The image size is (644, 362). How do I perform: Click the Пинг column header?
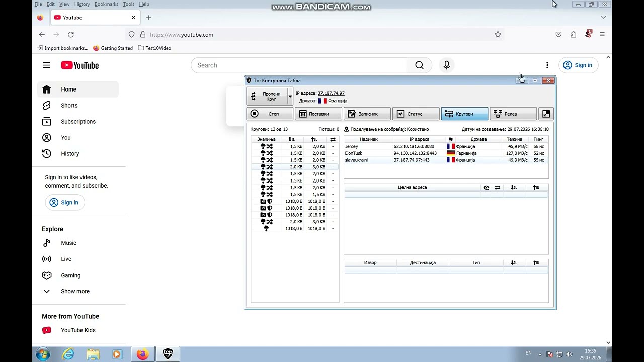538,139
